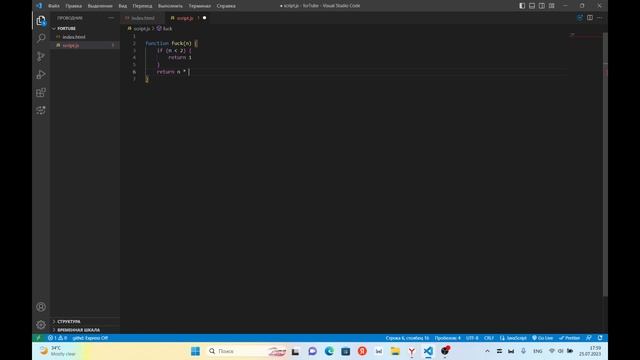The height and width of the screenshot is (360, 640).
Task: Open the Explorer view in the activity bar
Action: [x=41, y=20]
